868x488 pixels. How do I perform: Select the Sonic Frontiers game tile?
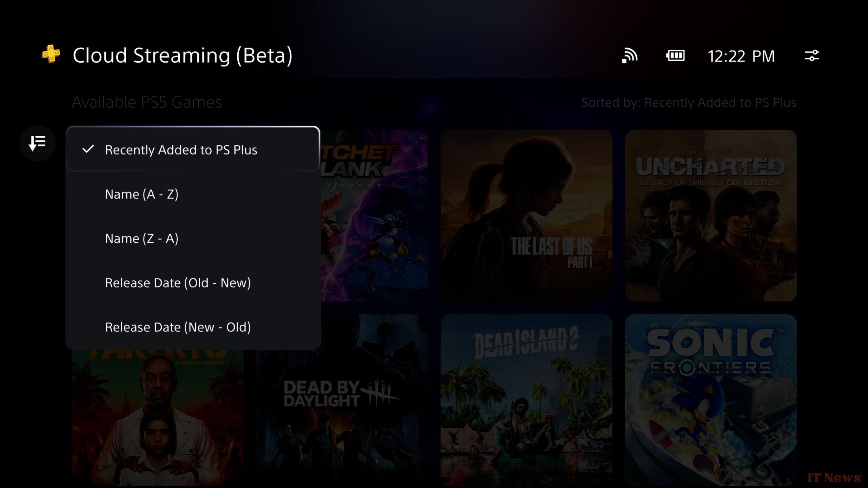(711, 400)
